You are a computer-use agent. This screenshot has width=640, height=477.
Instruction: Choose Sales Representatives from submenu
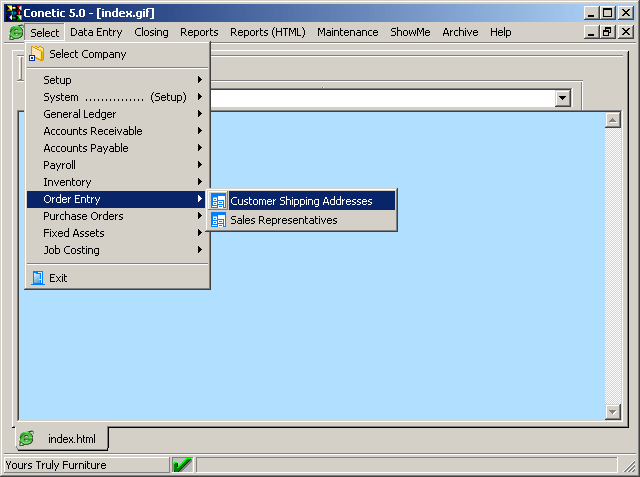click(284, 220)
